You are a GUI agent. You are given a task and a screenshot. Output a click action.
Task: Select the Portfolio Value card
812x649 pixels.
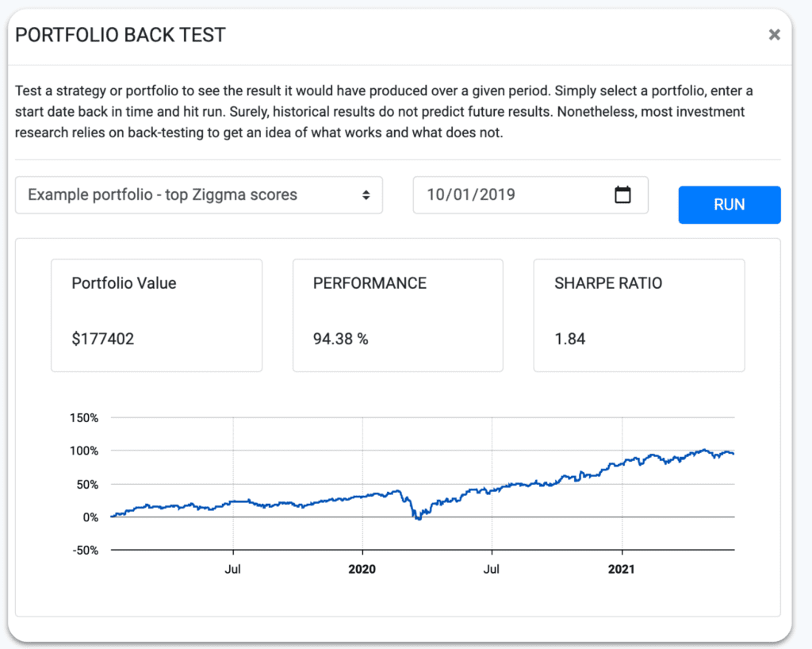156,316
